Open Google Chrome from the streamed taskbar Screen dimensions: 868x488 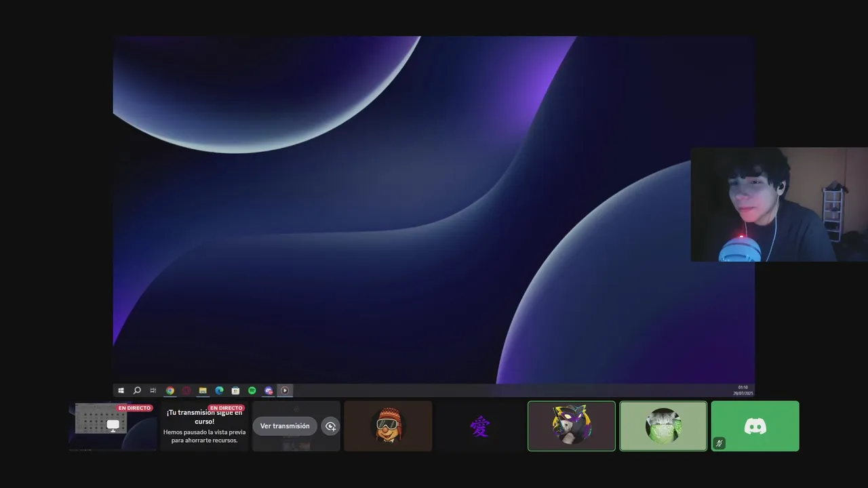point(170,390)
